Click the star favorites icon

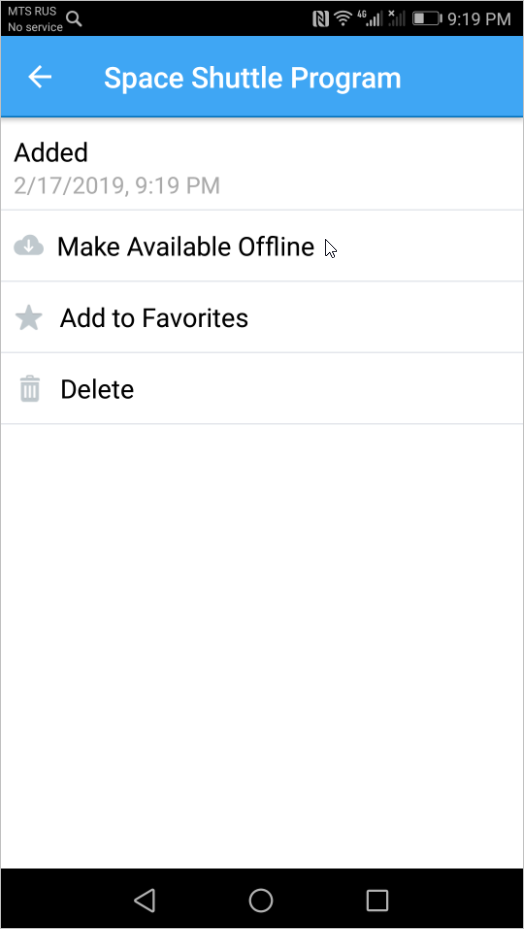pos(28,318)
